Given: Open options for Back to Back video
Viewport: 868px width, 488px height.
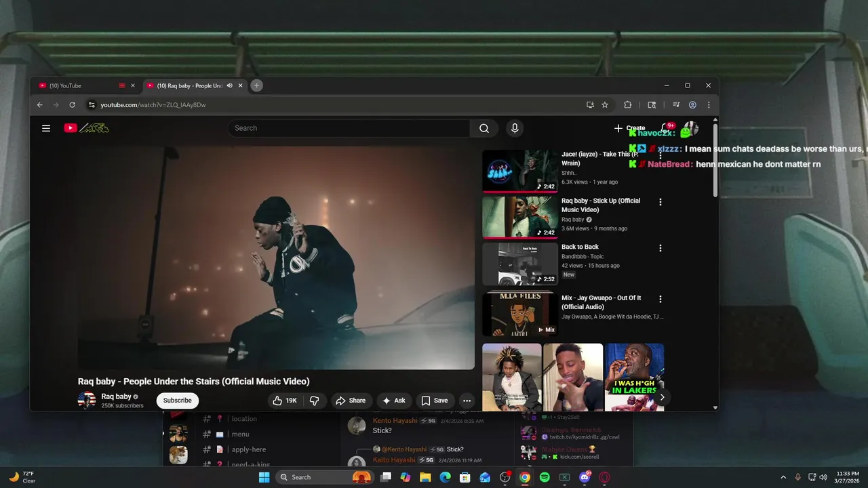Looking at the screenshot, I should tap(660, 248).
